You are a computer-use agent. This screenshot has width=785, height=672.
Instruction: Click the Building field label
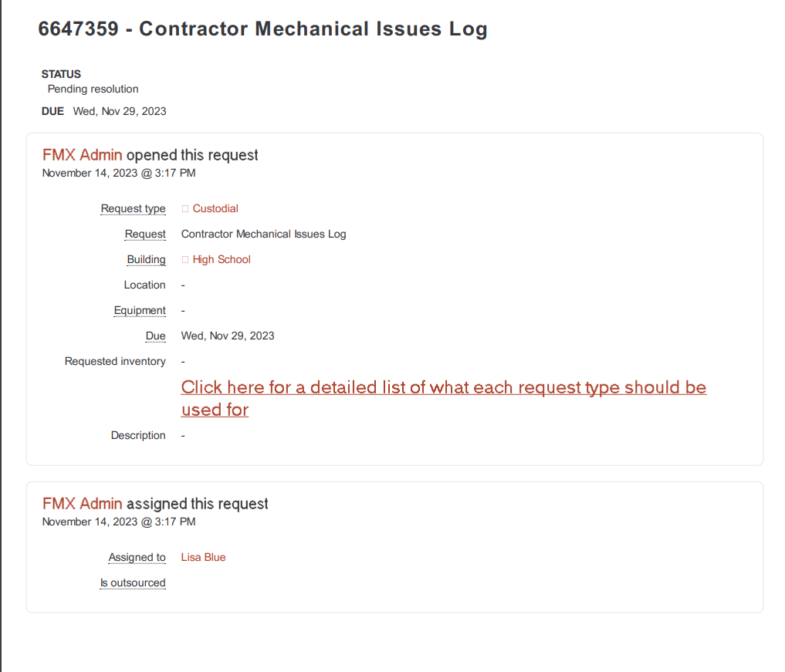(146, 260)
